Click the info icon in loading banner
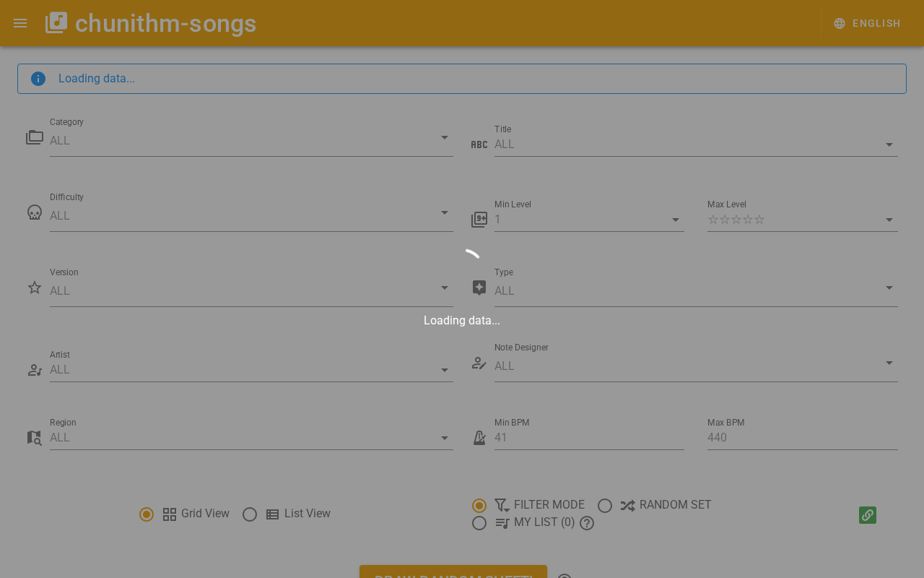Screen dimensions: 924x578 [x=38, y=79]
